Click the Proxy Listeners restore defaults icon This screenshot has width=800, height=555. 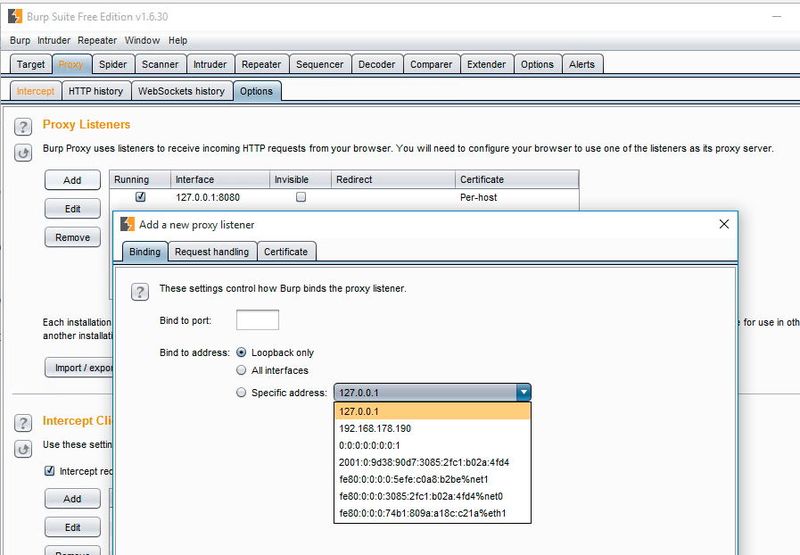(23, 153)
